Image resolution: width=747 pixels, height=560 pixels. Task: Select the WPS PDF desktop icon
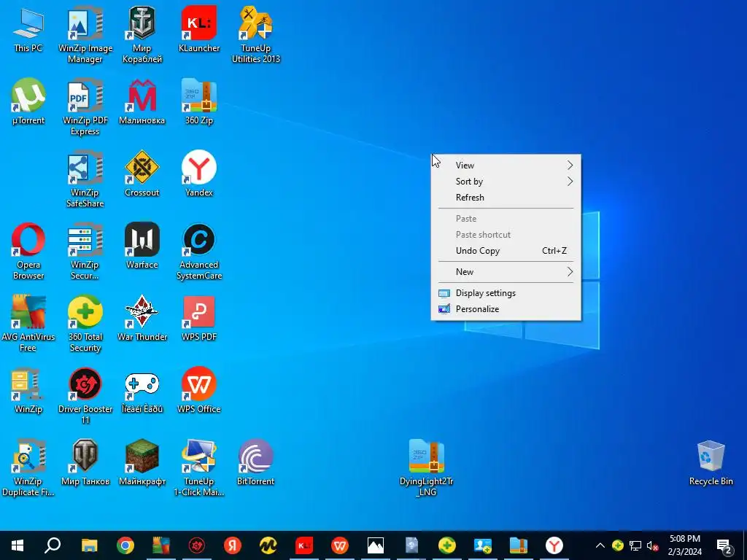pyautogui.click(x=199, y=318)
